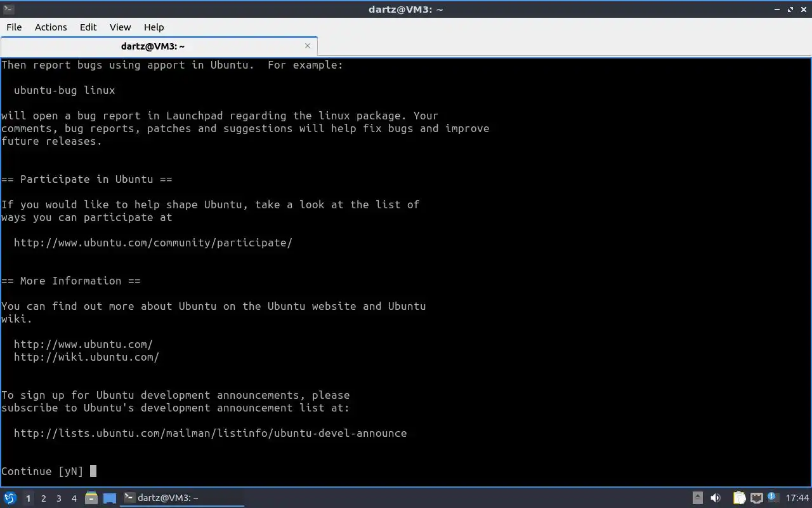Image resolution: width=812 pixels, height=508 pixels.
Task: Click 'To sign up for Ubuntu development' line
Action: pyautogui.click(x=176, y=395)
